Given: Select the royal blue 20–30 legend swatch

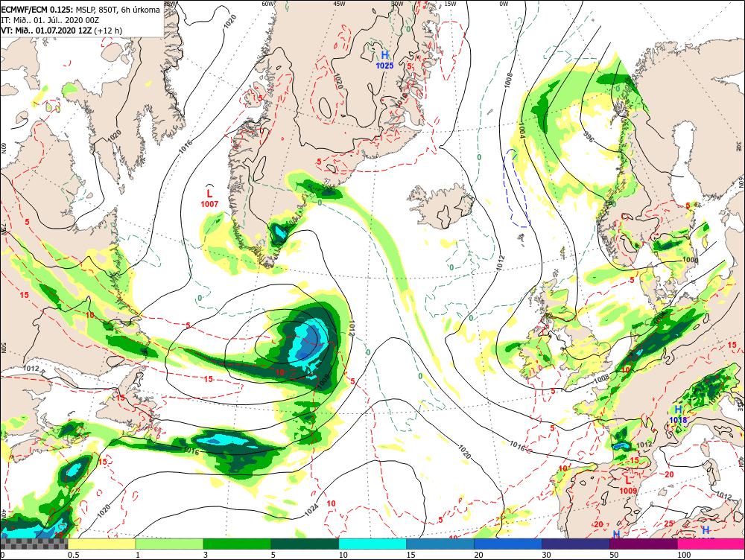Looking at the screenshot, I should tap(508, 544).
